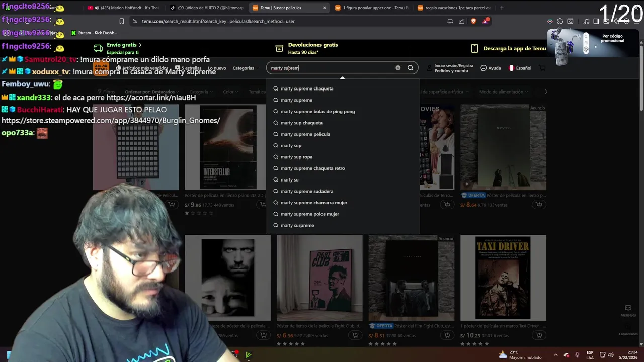The image size is (644, 362).
Task: Click the share page icon in address bar
Action: coord(461,21)
